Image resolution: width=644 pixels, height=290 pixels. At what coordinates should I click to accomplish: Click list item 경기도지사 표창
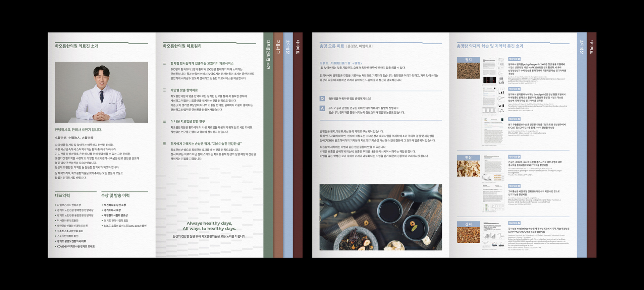click(111, 210)
